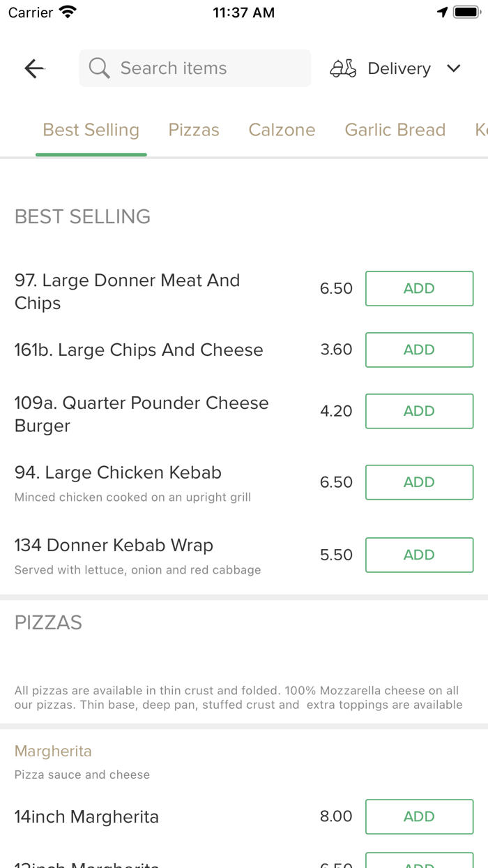Screen dimensions: 488x868
Task: Open the Calzone category tab
Action: coord(282,129)
